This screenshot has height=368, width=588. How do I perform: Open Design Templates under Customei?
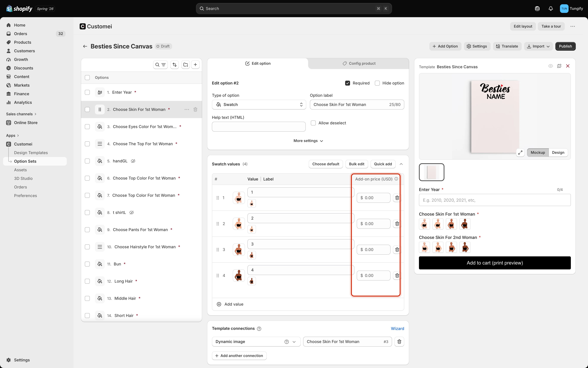31,153
